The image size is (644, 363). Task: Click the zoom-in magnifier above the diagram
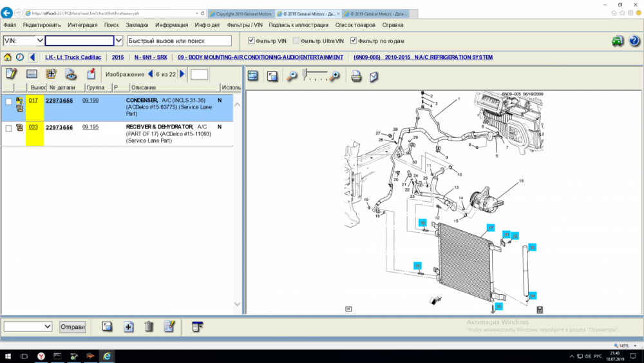pos(334,76)
